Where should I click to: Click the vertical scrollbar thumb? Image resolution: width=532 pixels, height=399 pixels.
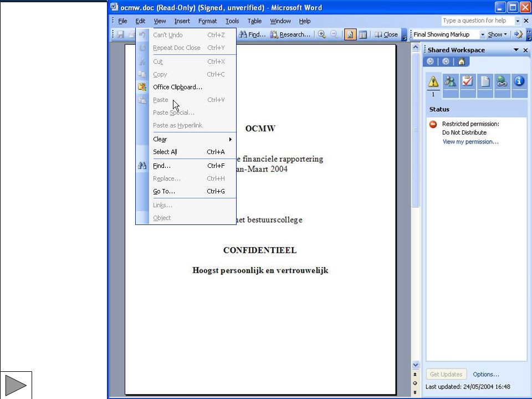click(x=416, y=129)
